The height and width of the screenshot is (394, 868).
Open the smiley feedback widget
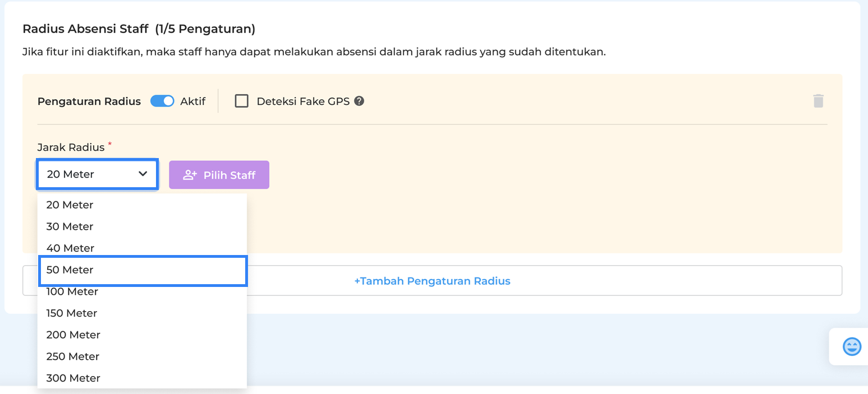pyautogui.click(x=851, y=346)
